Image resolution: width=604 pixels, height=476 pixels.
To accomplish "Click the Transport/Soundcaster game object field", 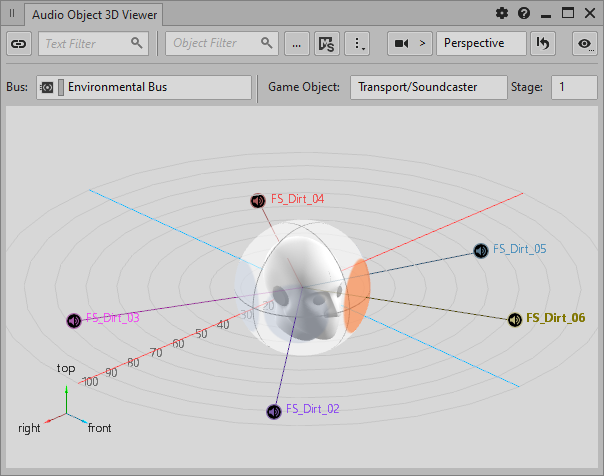I will pyautogui.click(x=428, y=87).
